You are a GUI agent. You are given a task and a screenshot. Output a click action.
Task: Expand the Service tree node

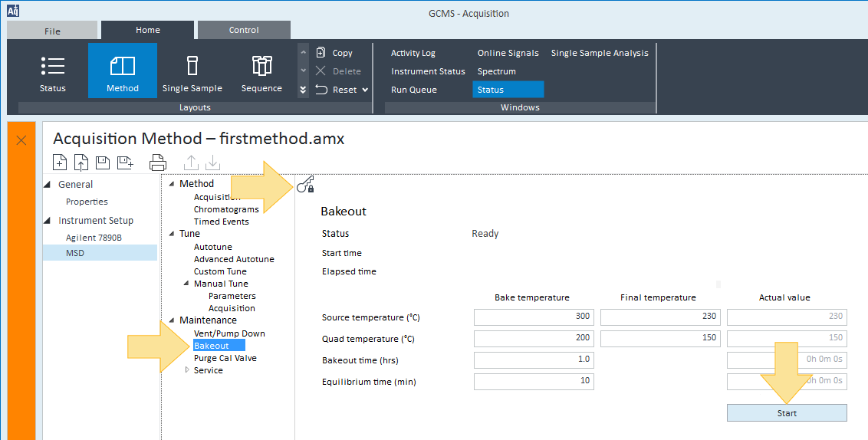tap(187, 369)
